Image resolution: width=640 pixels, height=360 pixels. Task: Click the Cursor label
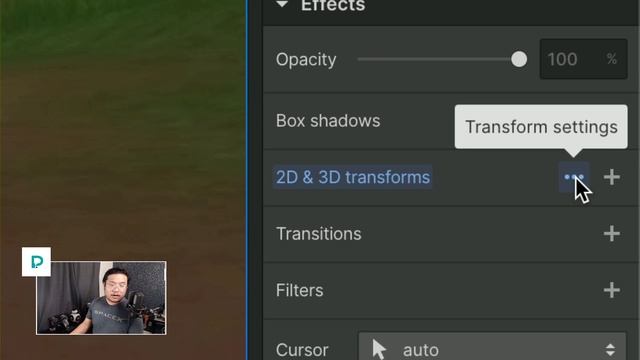pyautogui.click(x=302, y=350)
